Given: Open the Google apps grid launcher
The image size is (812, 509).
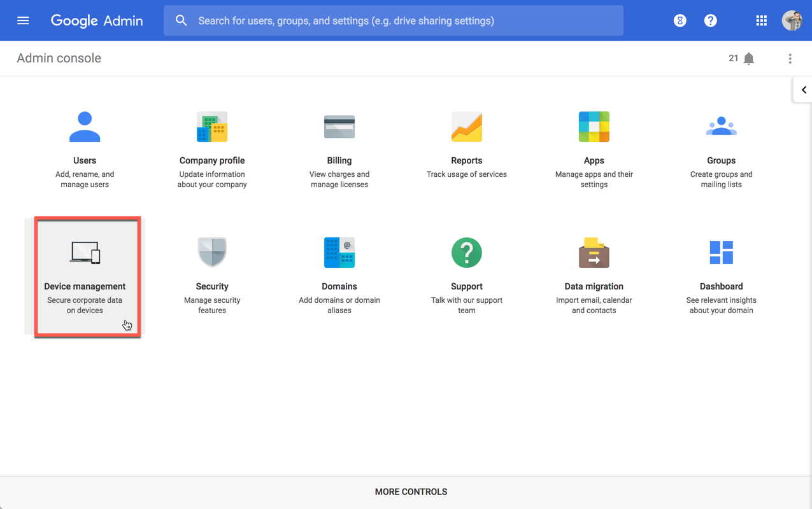Looking at the screenshot, I should (761, 20).
